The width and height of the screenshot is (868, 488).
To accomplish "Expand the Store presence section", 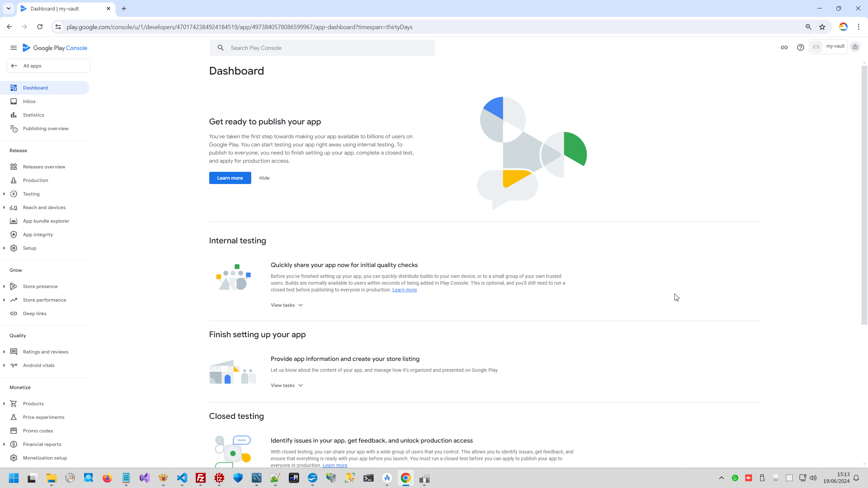I will (x=4, y=286).
